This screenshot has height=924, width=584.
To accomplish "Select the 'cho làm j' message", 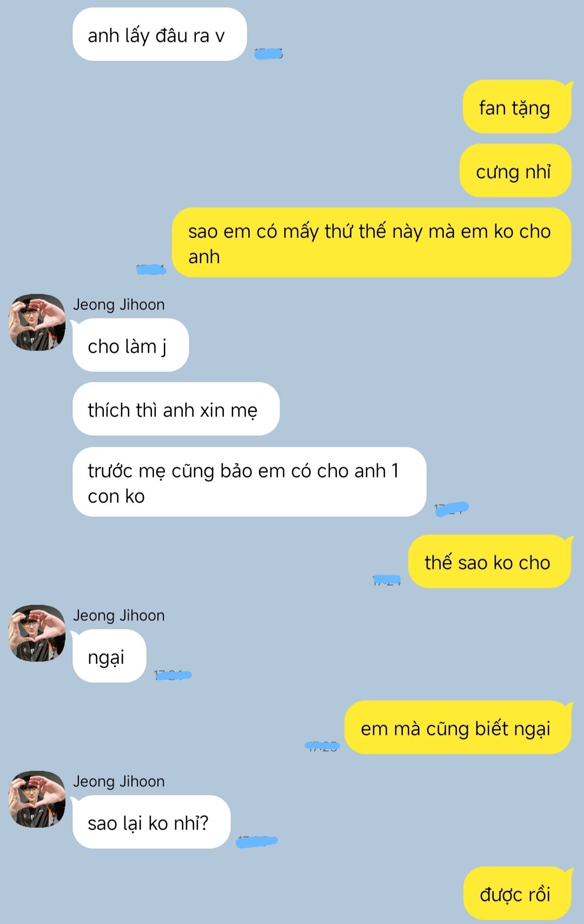I will [130, 345].
